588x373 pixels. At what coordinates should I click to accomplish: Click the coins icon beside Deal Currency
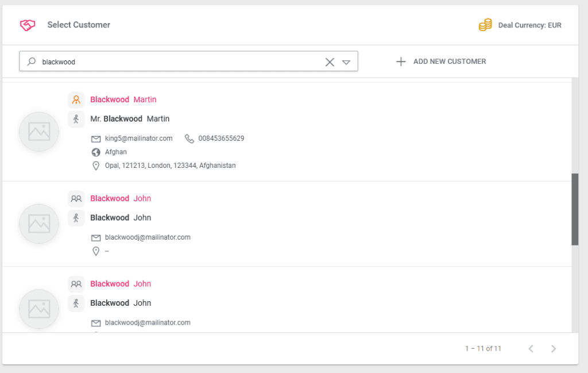tap(485, 25)
